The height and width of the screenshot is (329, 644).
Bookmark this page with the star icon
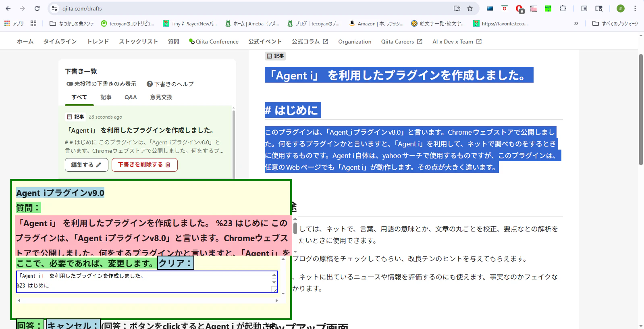pyautogui.click(x=470, y=8)
